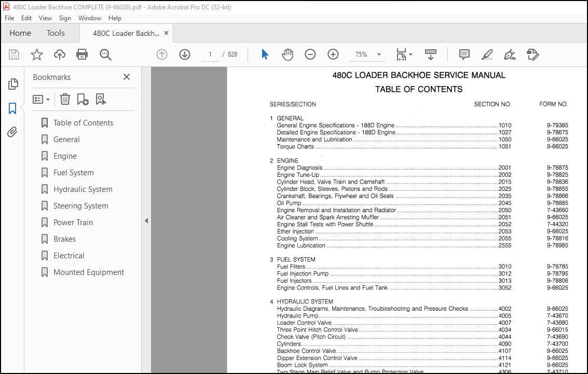
Task: Delete selected bookmark with trash icon
Action: (65, 99)
